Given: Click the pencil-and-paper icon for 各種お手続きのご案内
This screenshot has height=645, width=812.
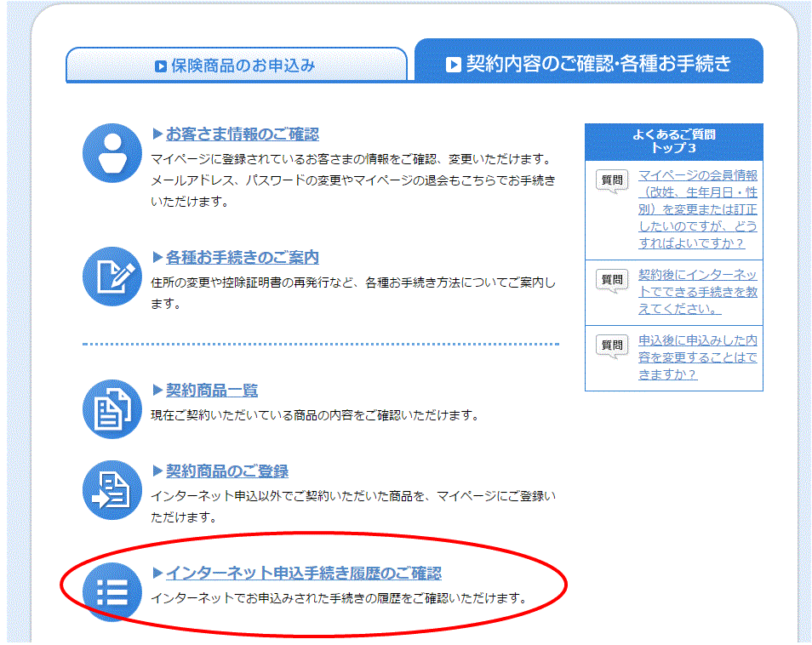Looking at the screenshot, I should pyautogui.click(x=112, y=277).
